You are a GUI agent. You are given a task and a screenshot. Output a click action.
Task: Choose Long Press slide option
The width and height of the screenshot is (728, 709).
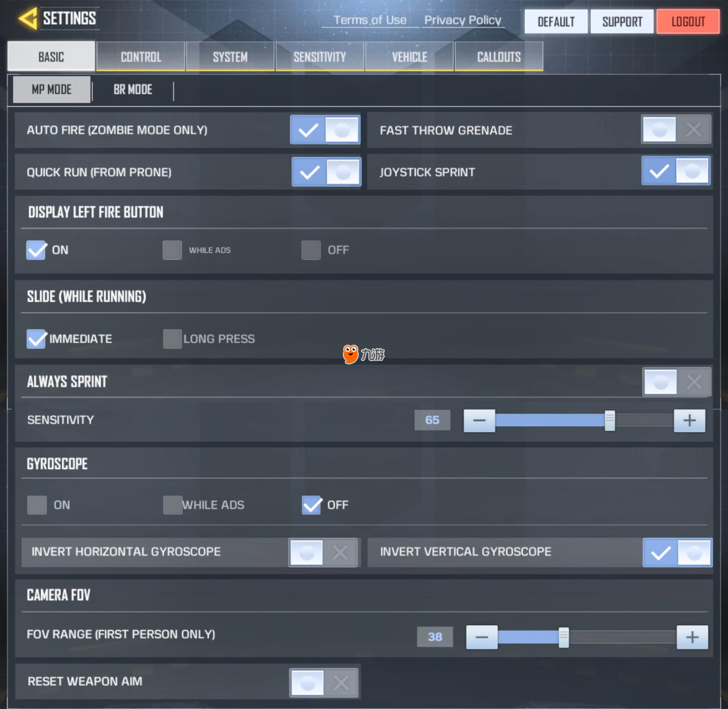(x=173, y=339)
